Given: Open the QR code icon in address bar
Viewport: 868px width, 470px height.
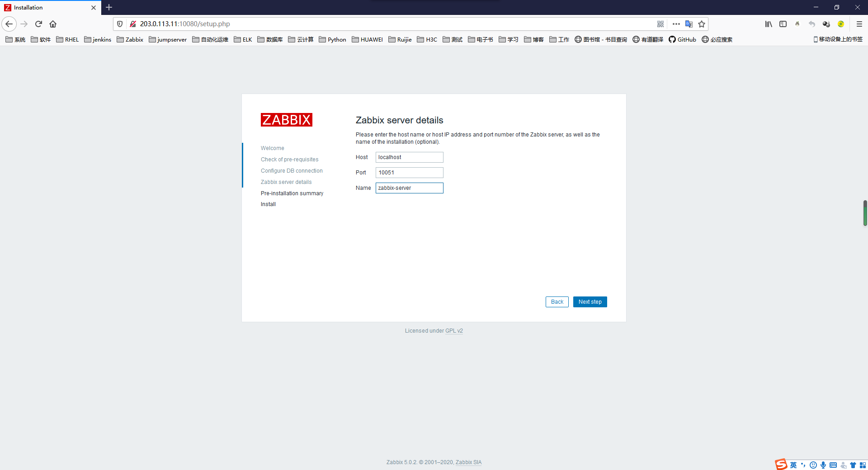Looking at the screenshot, I should [660, 24].
